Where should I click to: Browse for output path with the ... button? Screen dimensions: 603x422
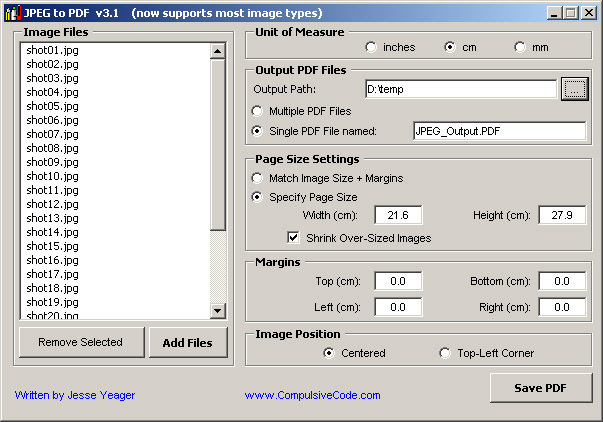[x=575, y=89]
